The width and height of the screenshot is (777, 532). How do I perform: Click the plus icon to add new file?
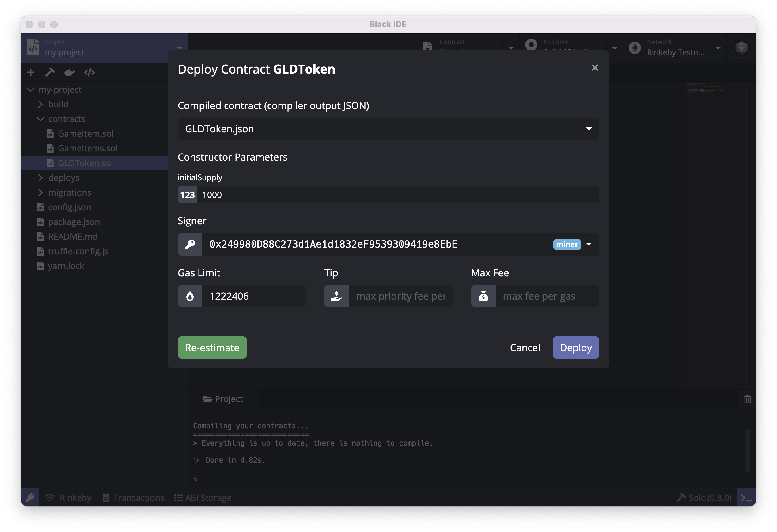31,72
